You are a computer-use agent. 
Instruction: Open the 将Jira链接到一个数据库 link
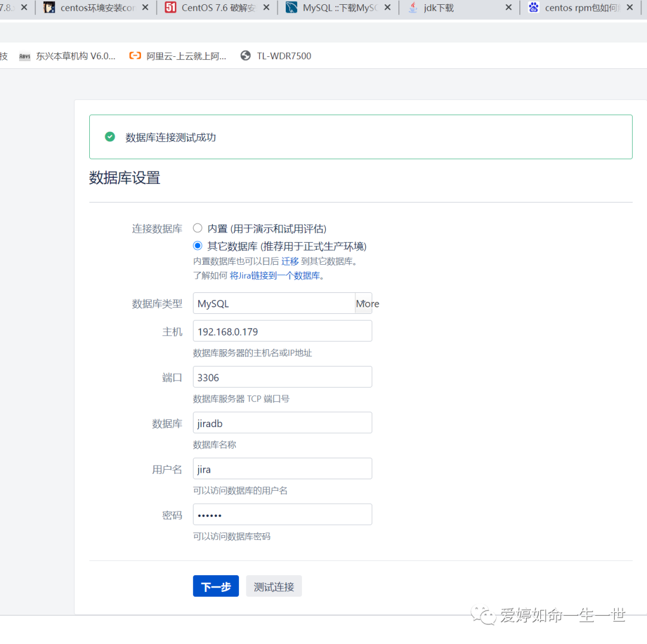[275, 276]
